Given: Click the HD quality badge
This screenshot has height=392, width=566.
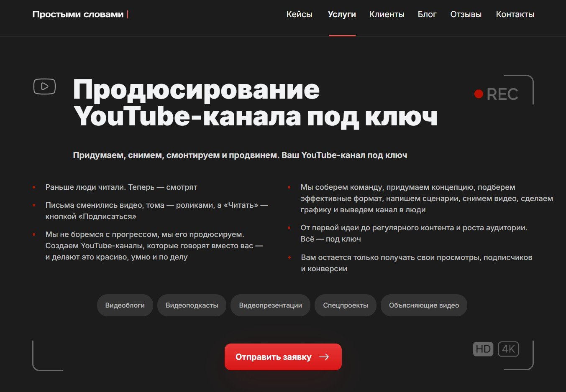Looking at the screenshot, I should click(x=483, y=349).
